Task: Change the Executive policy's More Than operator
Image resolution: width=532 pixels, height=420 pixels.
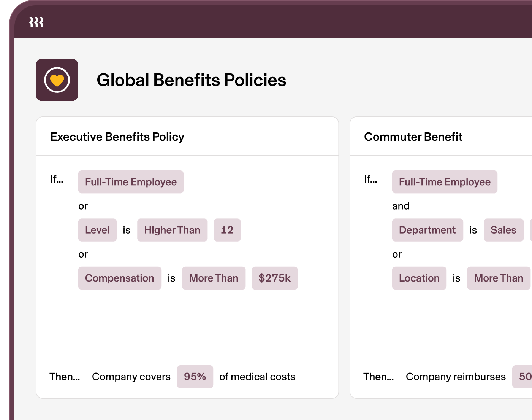Action: coord(214,278)
